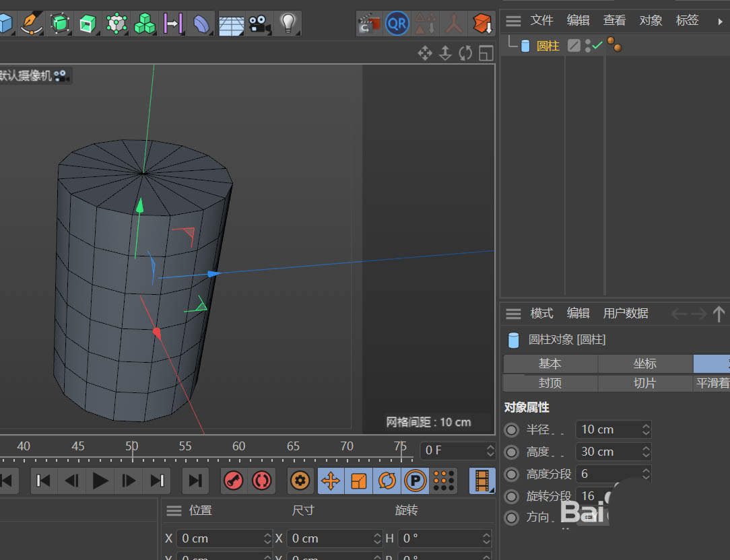Screen dimensions: 730x560
Task: Toggle the cylinder visibility green checkmark
Action: (x=597, y=46)
